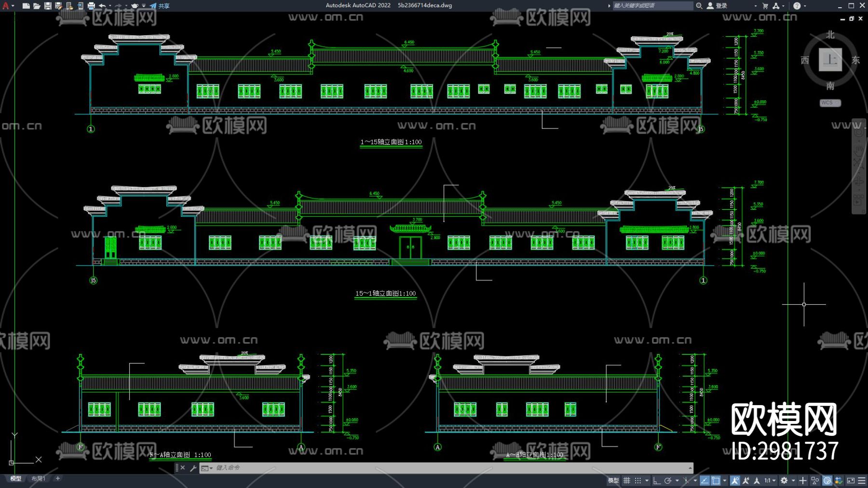Share the drawing via 共享 button

click(160, 6)
